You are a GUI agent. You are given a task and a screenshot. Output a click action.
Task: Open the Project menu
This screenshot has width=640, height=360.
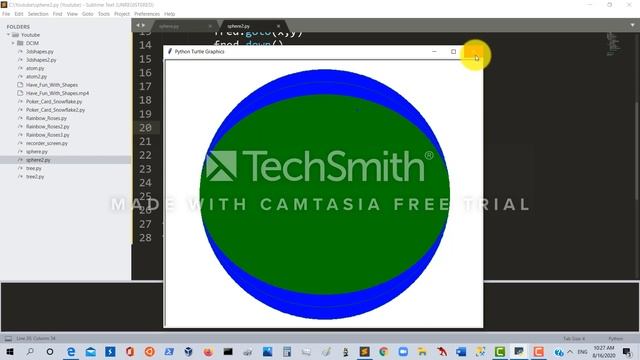122,14
